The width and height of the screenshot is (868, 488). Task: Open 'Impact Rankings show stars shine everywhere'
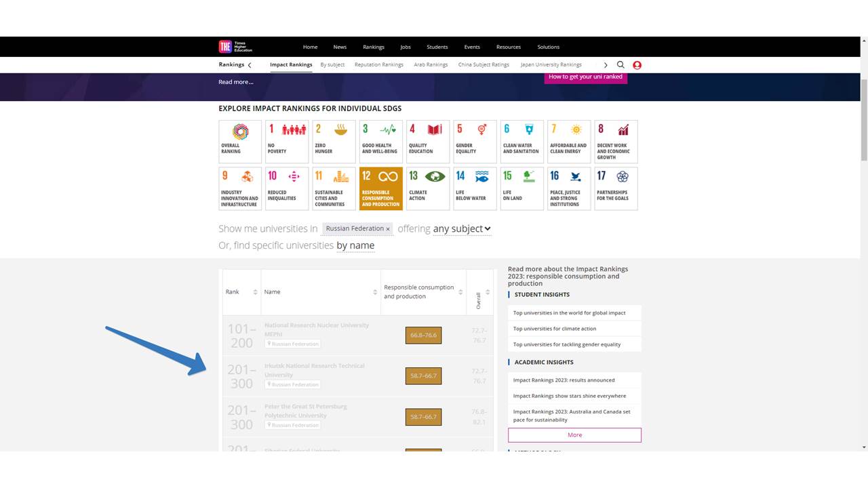coord(570,396)
